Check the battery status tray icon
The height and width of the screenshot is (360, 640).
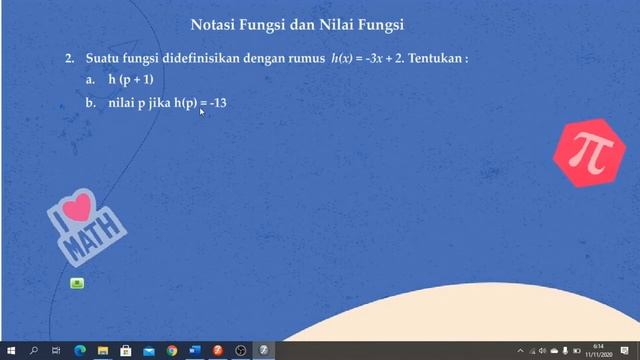tap(576, 351)
